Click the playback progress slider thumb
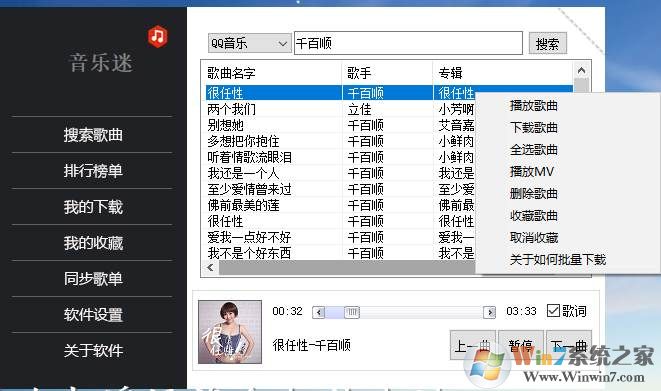 coord(352,312)
